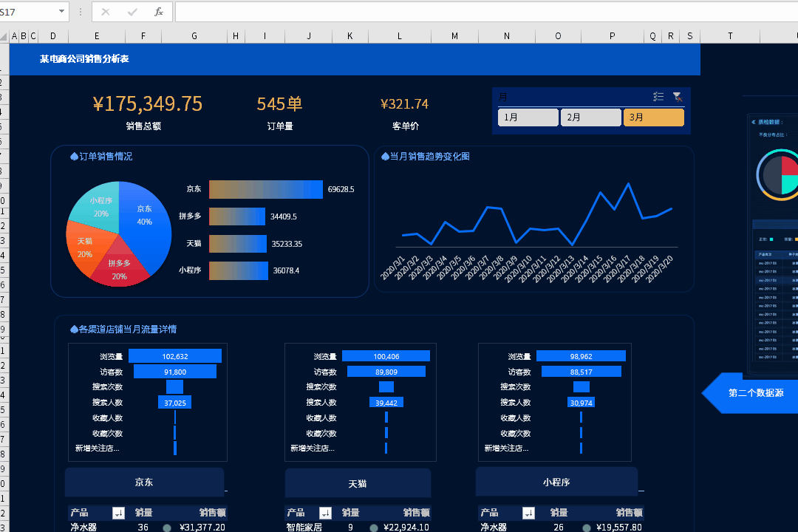Click the ¥175,349.75 sales total value

coord(148,103)
